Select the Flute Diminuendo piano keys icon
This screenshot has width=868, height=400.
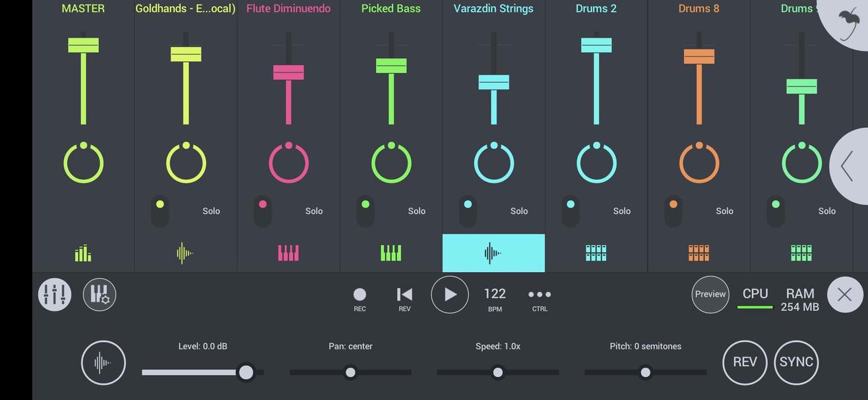(288, 253)
